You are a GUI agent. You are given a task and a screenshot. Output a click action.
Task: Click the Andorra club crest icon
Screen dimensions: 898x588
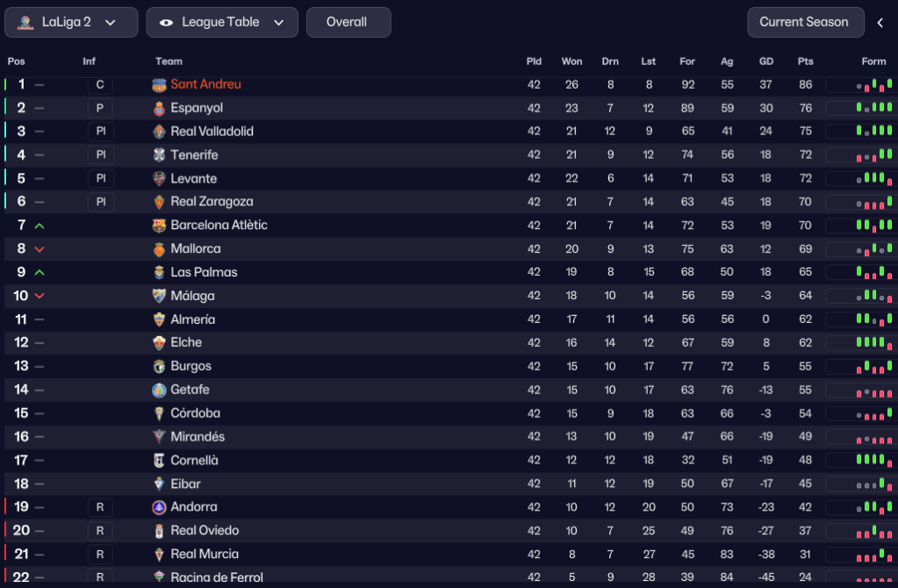pyautogui.click(x=159, y=507)
